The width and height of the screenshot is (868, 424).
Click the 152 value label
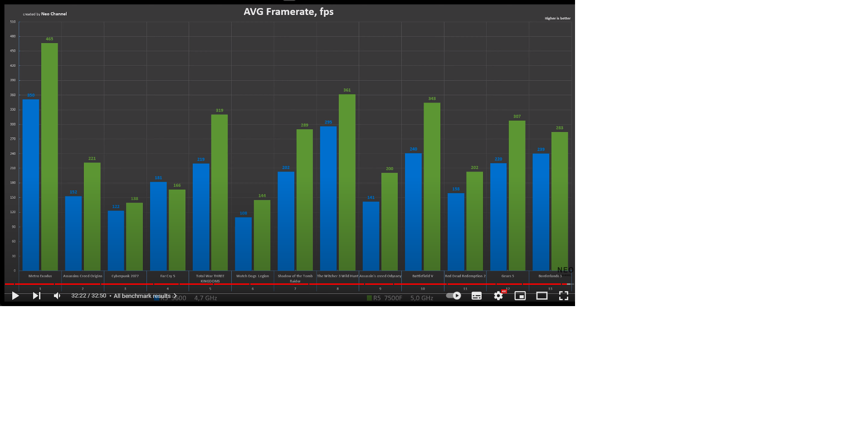[73, 192]
